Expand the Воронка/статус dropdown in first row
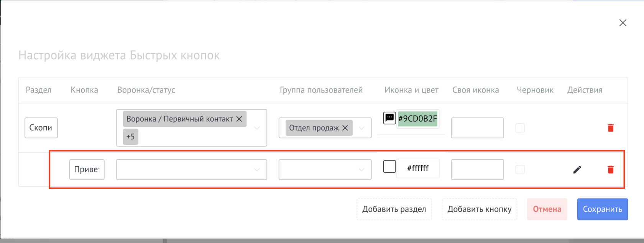644x243 pixels. [x=257, y=128]
